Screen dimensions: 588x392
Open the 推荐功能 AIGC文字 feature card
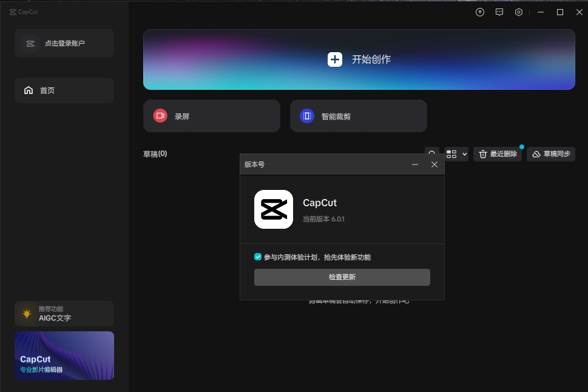[64, 314]
